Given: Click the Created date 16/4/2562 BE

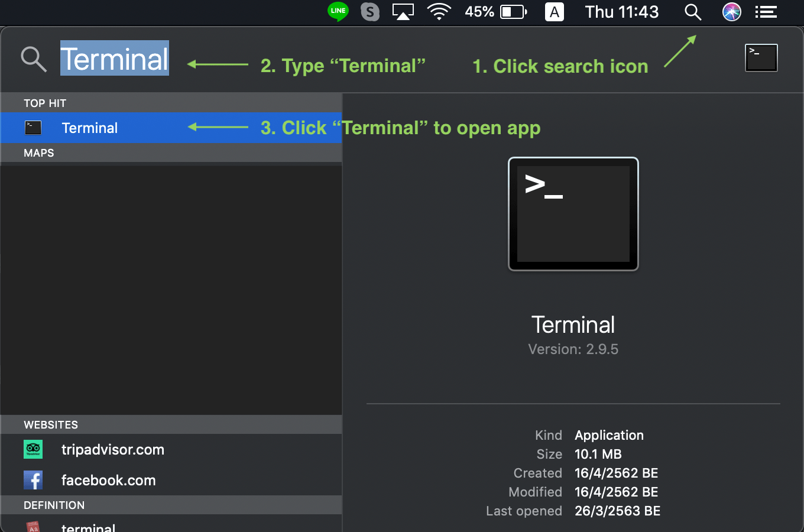Looking at the screenshot, I should coord(617,473).
